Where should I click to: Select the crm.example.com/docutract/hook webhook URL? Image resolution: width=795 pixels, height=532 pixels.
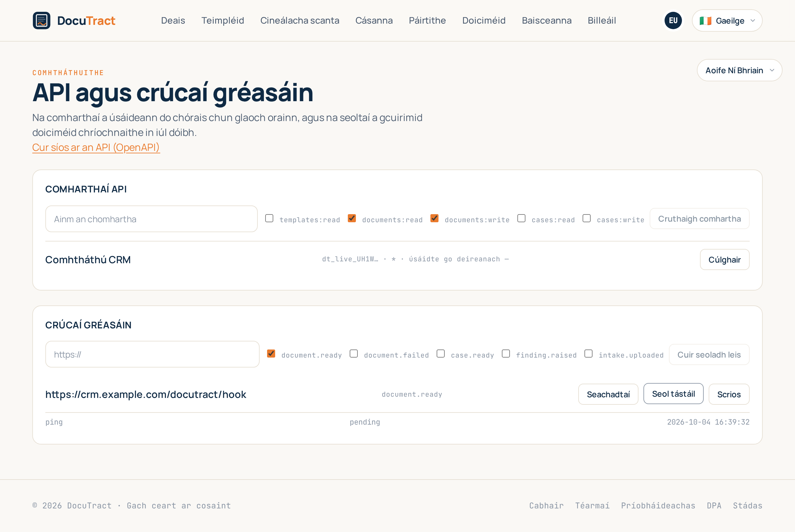click(x=146, y=394)
